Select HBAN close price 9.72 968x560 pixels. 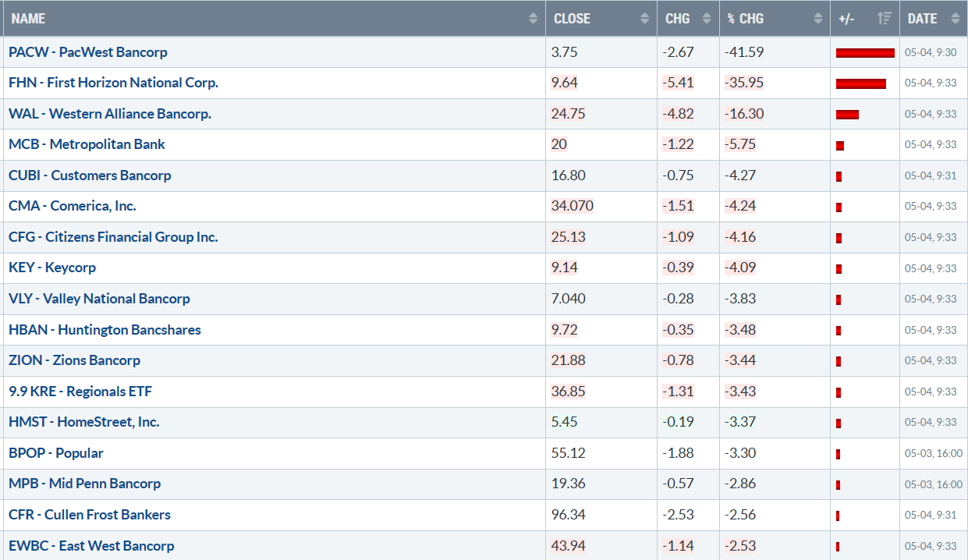(x=565, y=330)
